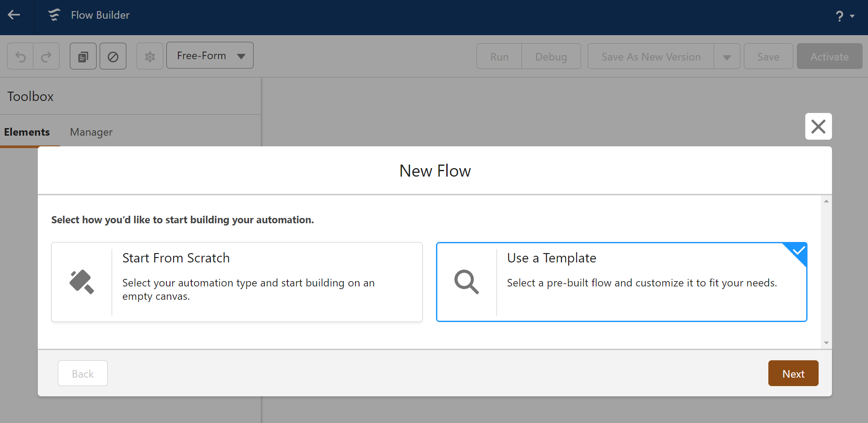Expand the Save As New Version arrow

[x=727, y=57]
